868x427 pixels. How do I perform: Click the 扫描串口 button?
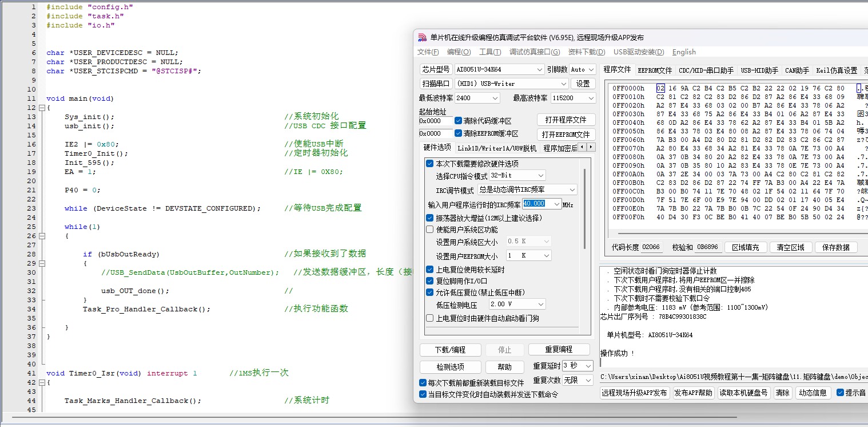pyautogui.click(x=436, y=84)
